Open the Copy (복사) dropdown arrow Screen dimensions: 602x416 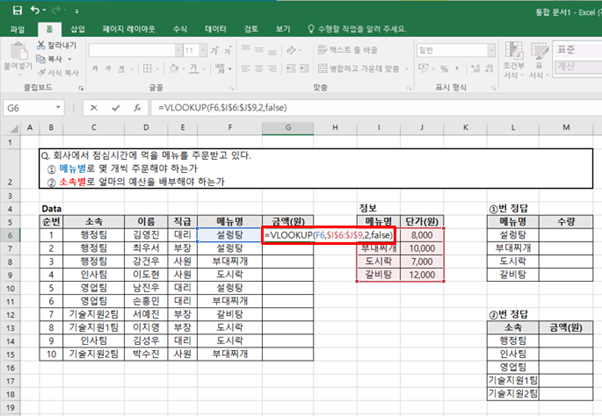[69, 59]
